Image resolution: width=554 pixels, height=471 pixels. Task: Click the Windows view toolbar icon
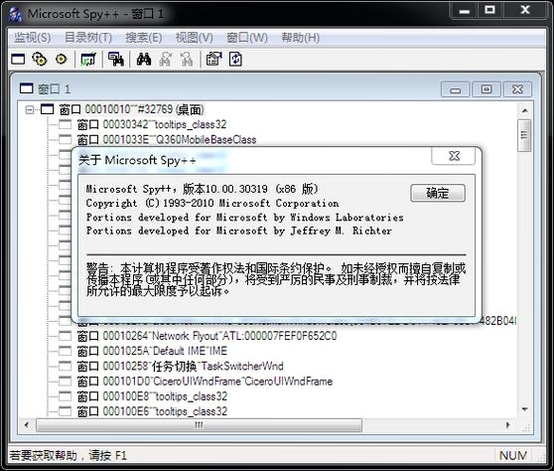(18, 59)
